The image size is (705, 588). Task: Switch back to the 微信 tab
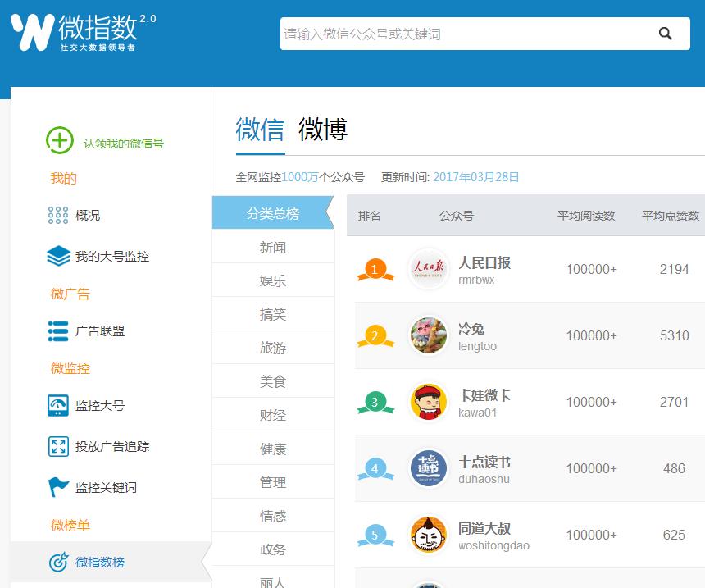pyautogui.click(x=259, y=131)
